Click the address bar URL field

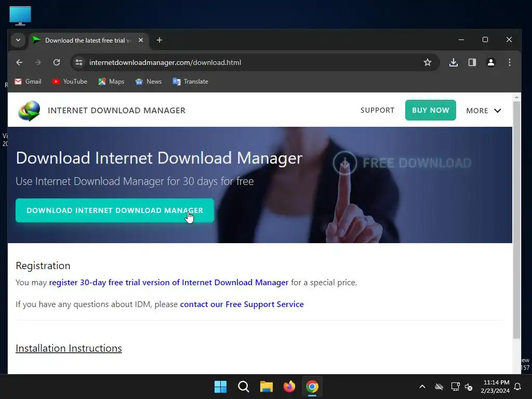[x=255, y=62]
